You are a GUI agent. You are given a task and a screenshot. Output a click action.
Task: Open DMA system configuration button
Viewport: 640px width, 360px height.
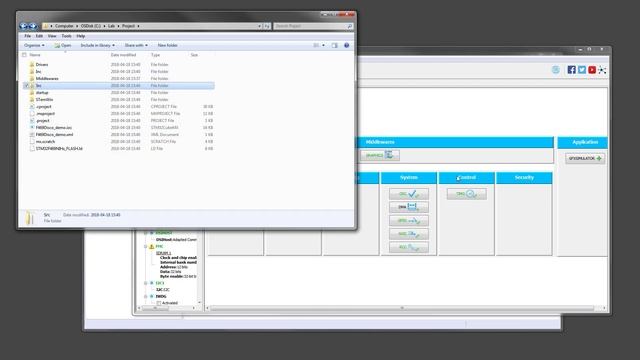coord(409,207)
